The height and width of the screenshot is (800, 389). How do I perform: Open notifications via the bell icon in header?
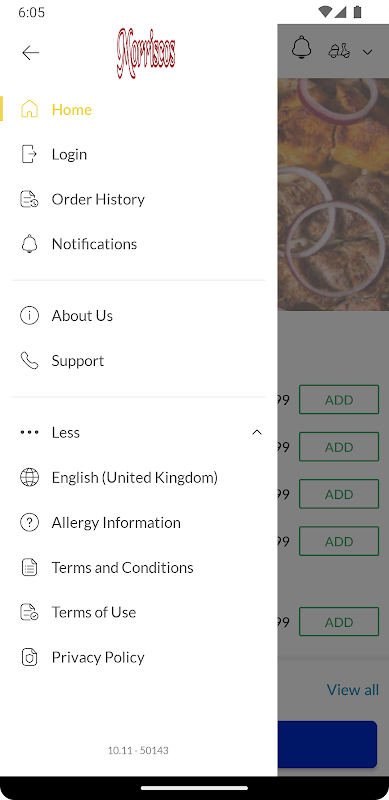pyautogui.click(x=301, y=47)
